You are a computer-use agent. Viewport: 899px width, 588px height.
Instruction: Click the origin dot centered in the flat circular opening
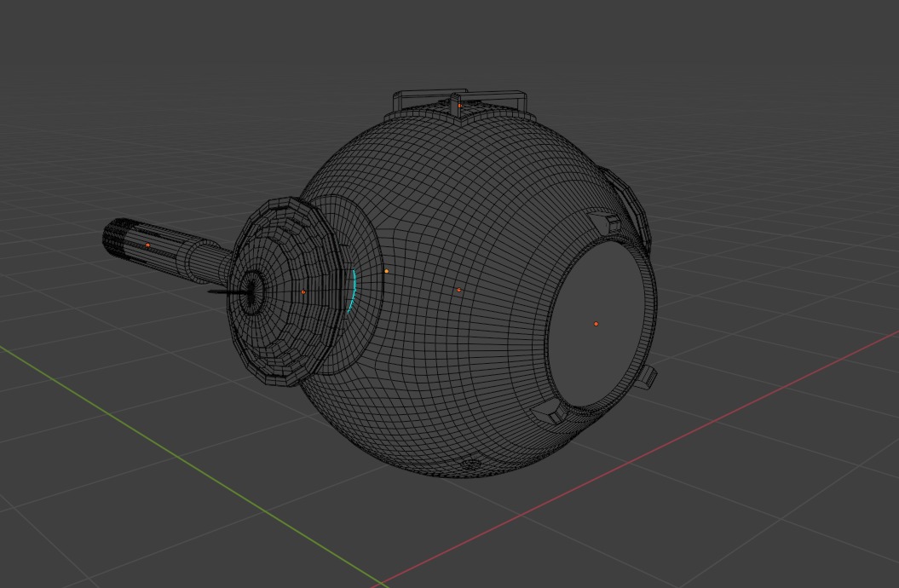(596, 325)
